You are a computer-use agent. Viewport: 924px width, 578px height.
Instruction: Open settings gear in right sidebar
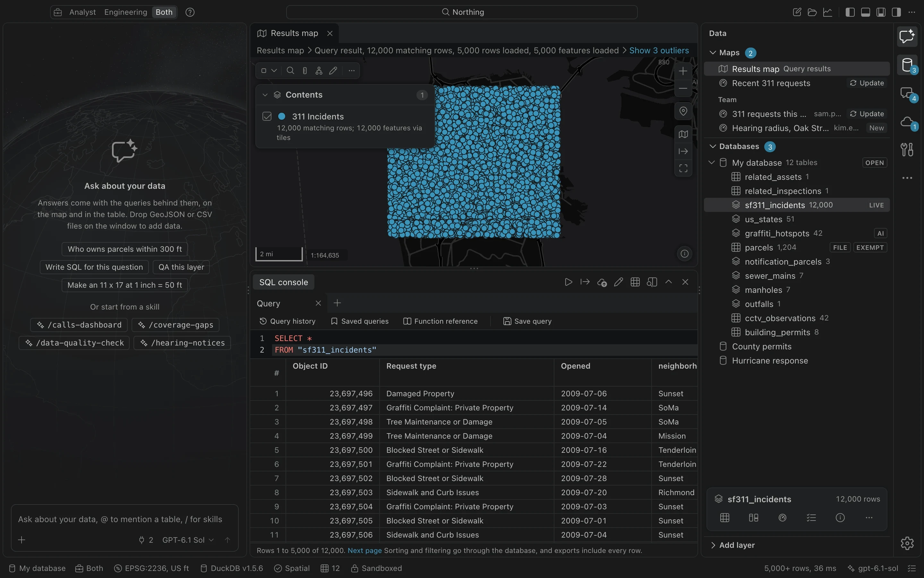(907, 543)
